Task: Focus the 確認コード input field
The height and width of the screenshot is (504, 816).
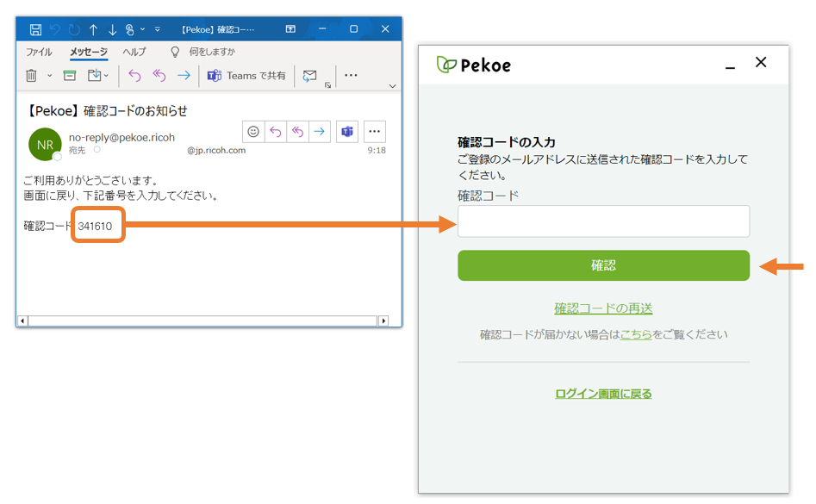Action: 603,221
